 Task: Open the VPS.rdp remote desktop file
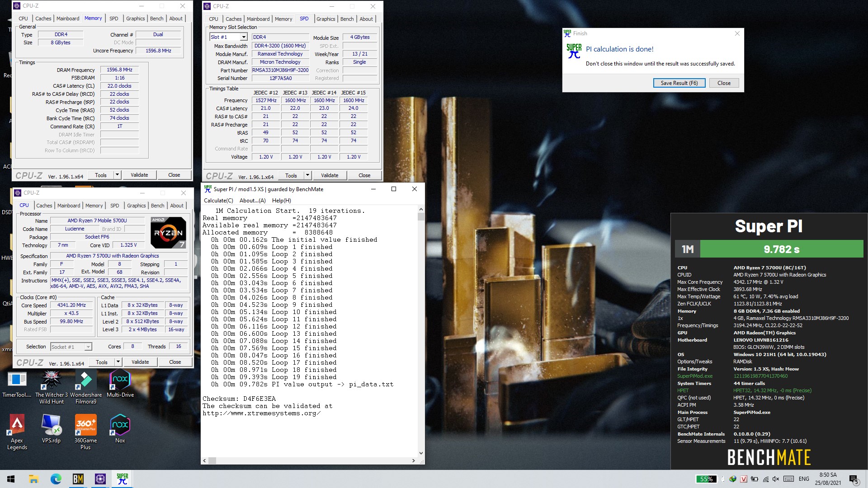click(51, 429)
